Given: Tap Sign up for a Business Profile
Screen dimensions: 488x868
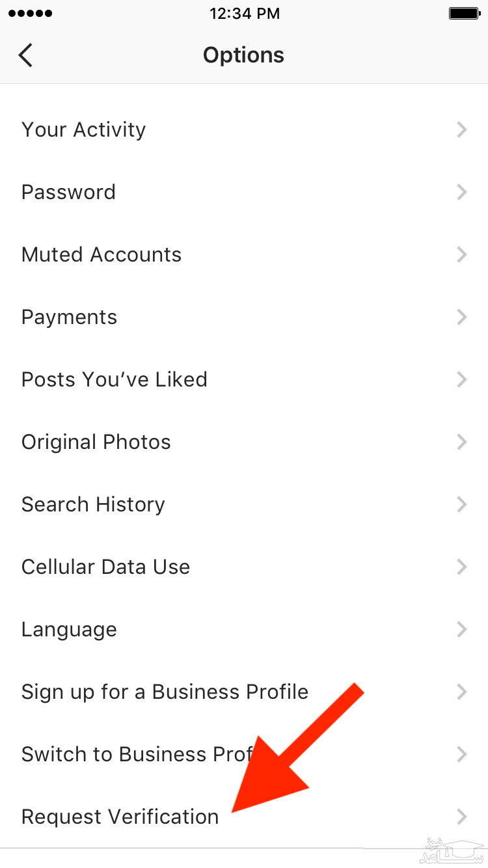Looking at the screenshot, I should (165, 692).
